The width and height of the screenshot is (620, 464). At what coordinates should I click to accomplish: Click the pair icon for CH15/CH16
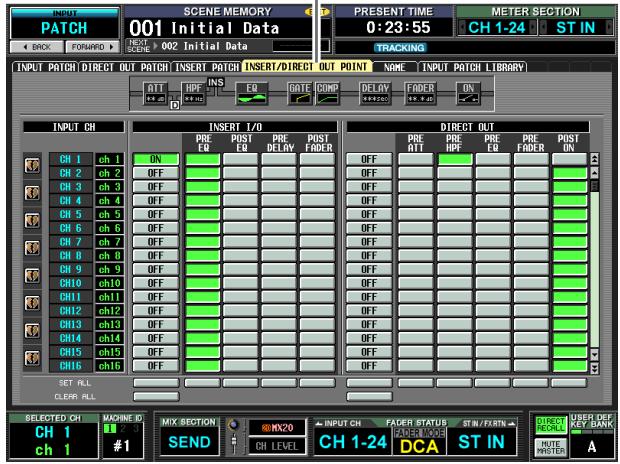(x=32, y=358)
